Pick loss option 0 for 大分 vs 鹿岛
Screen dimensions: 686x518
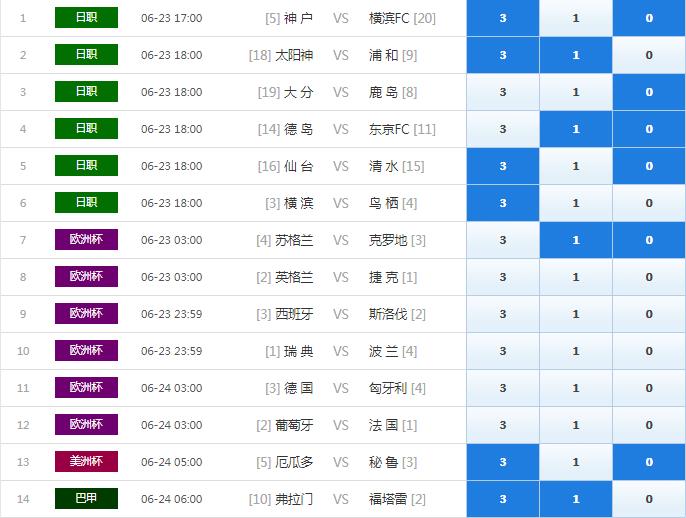[x=648, y=92]
